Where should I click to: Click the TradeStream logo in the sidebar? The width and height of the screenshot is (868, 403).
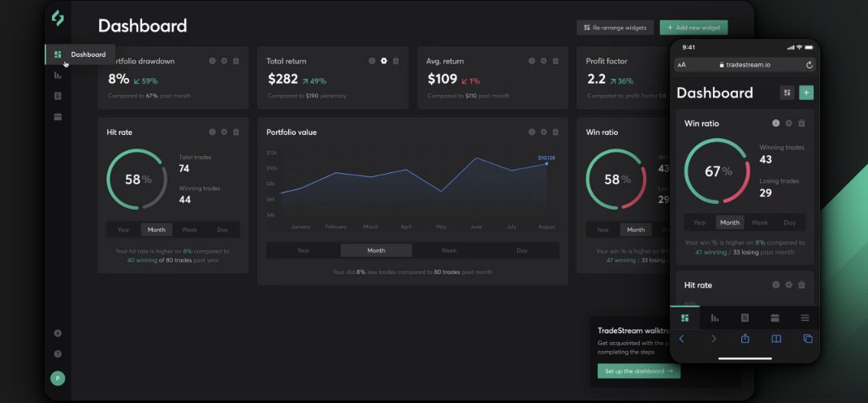pos(58,18)
